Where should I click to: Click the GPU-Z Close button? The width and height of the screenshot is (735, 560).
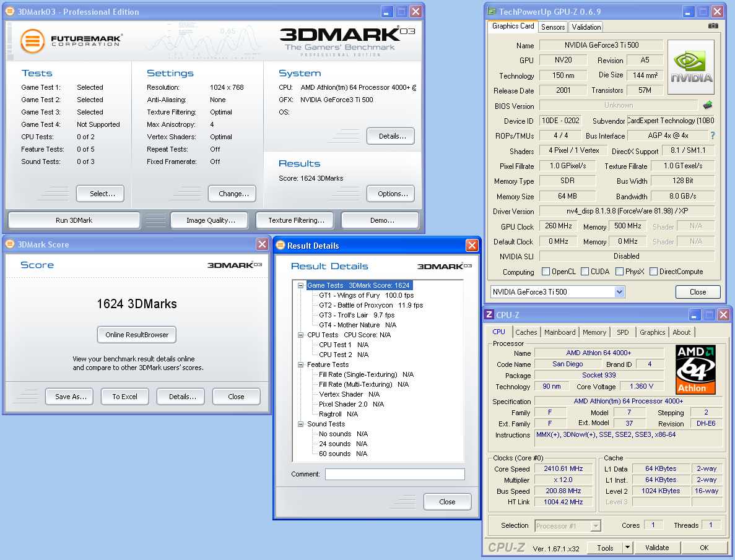pos(697,292)
